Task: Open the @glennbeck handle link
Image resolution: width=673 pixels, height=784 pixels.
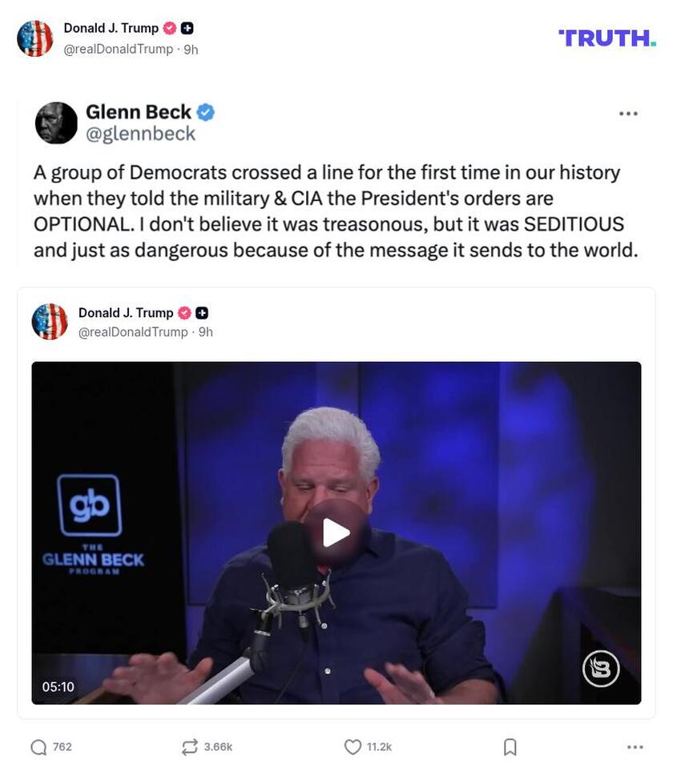Action: tap(140, 134)
